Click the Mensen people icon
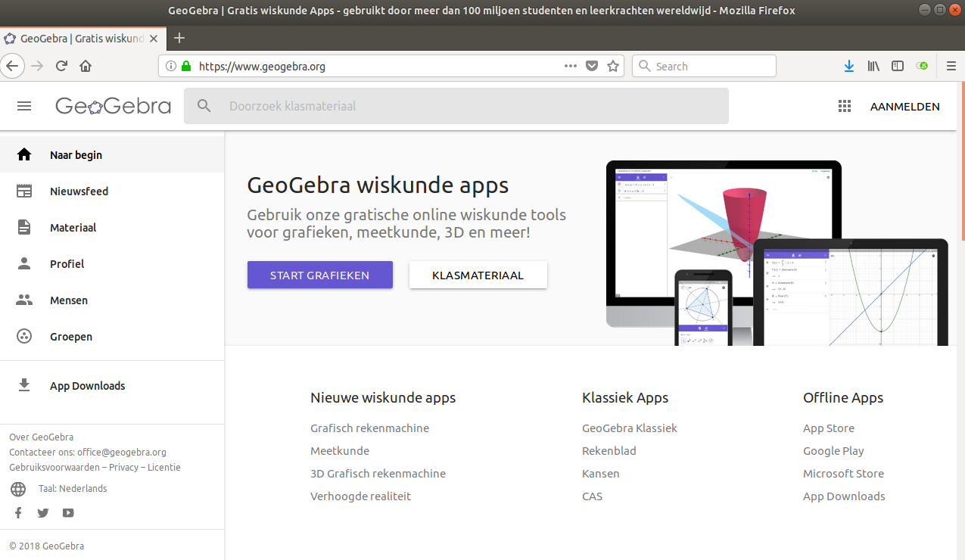 click(24, 300)
